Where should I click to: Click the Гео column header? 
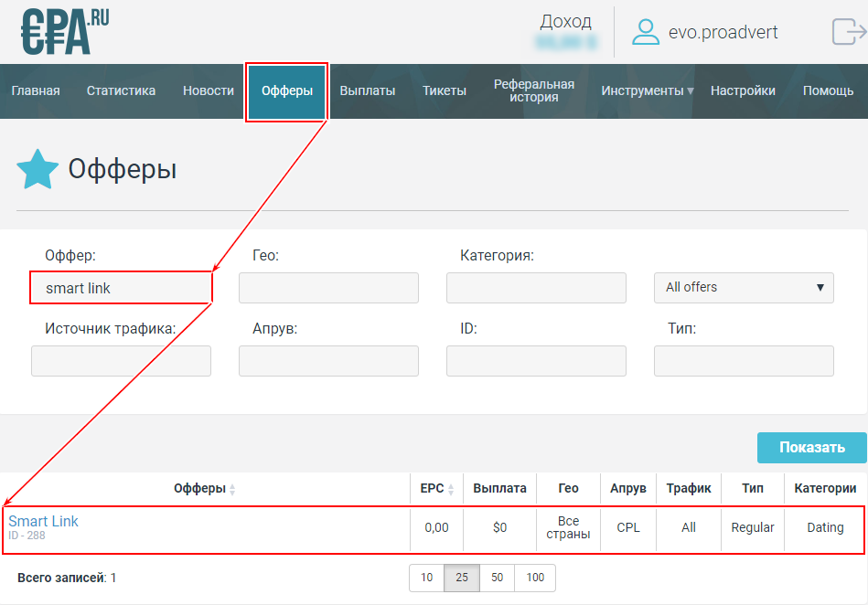click(x=568, y=488)
